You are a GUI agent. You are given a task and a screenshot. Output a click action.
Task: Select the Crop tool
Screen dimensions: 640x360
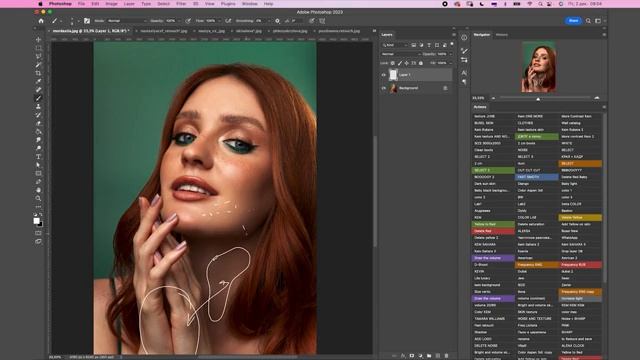tap(38, 73)
